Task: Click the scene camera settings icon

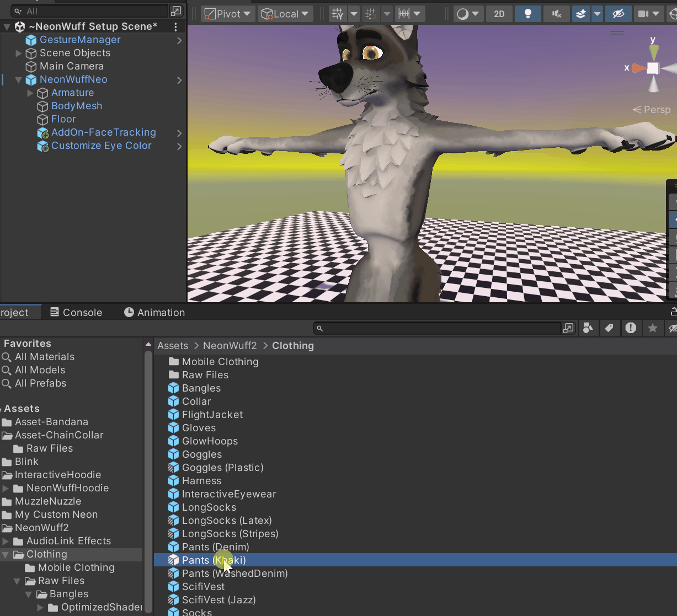Action: [x=643, y=14]
